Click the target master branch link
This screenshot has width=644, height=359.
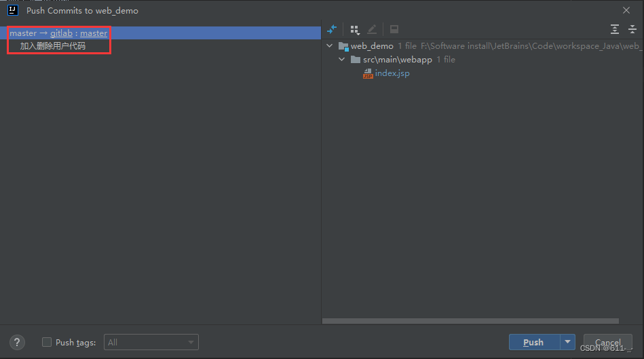pyautogui.click(x=94, y=33)
